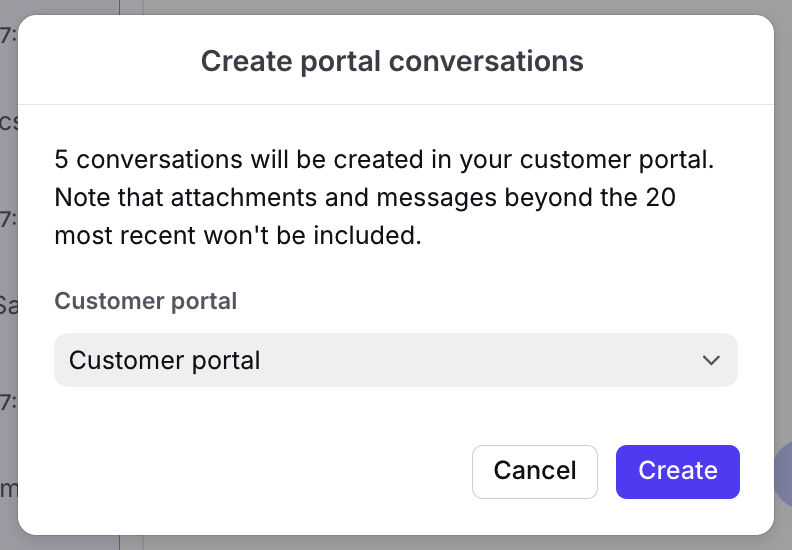Click the 'Create portal conversations' dialog title
The height and width of the screenshot is (550, 792).
(392, 61)
